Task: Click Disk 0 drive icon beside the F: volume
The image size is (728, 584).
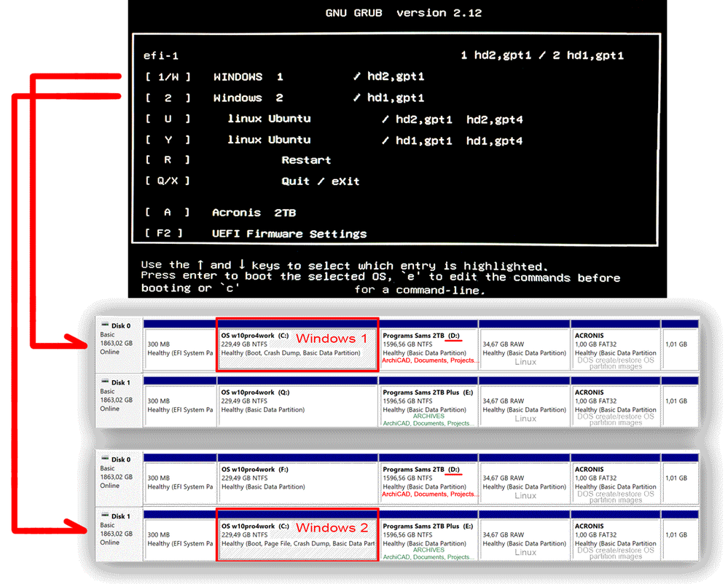Action: pyautogui.click(x=106, y=459)
